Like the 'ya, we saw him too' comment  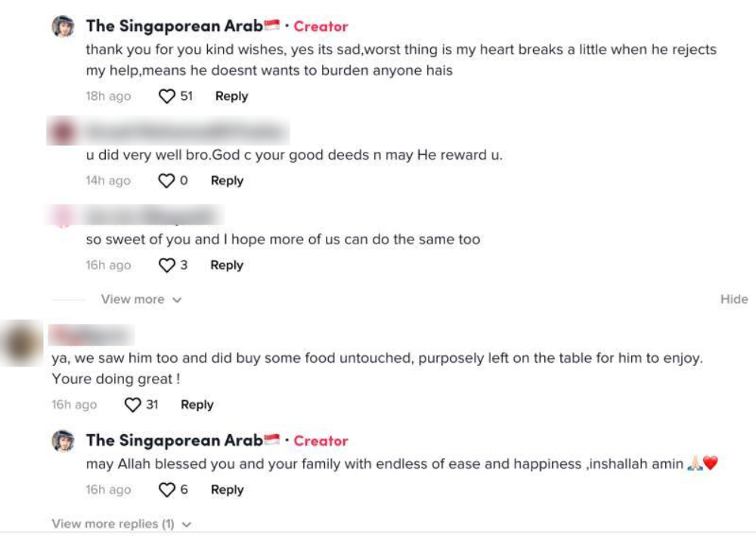point(133,405)
